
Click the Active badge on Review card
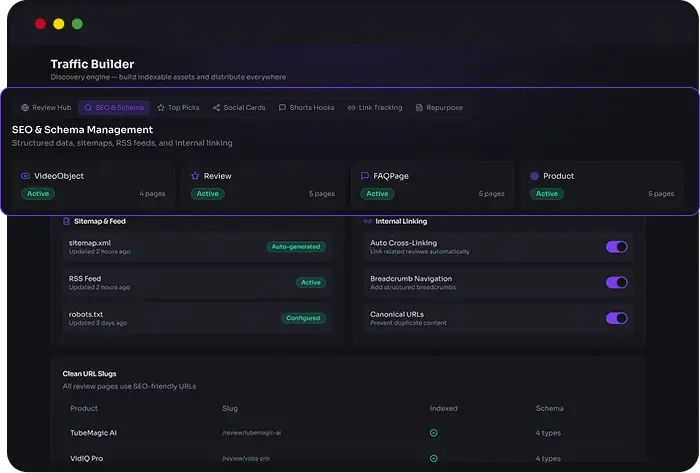pos(208,194)
